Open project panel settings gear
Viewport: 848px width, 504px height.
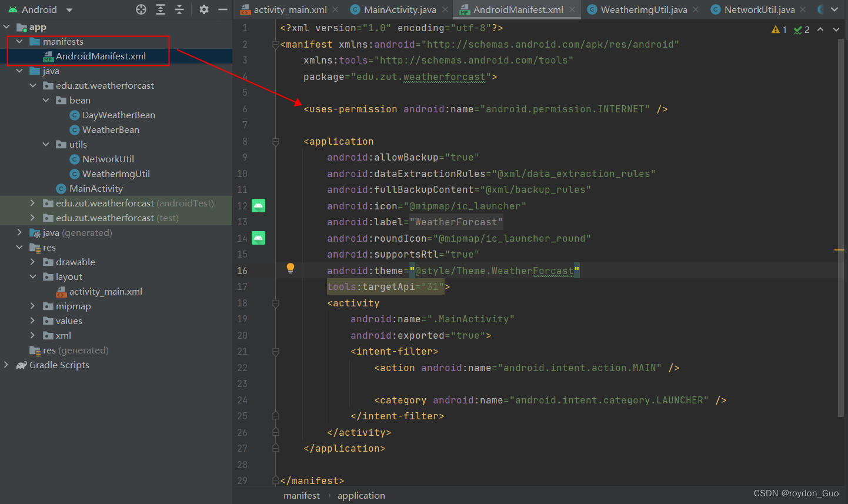point(203,9)
